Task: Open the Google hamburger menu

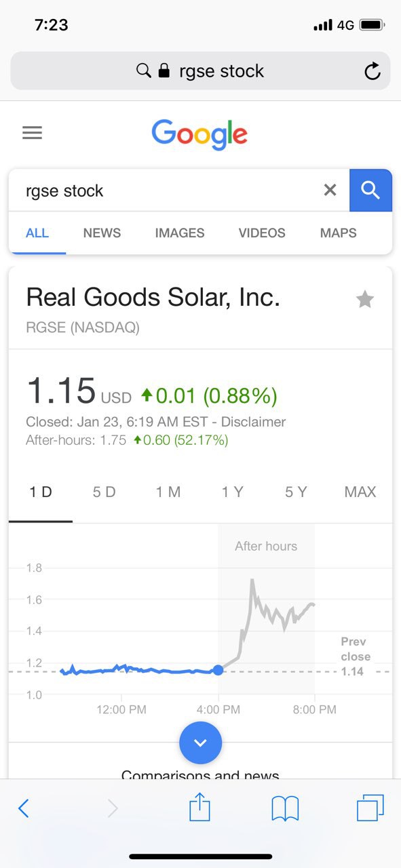Action: click(x=32, y=132)
